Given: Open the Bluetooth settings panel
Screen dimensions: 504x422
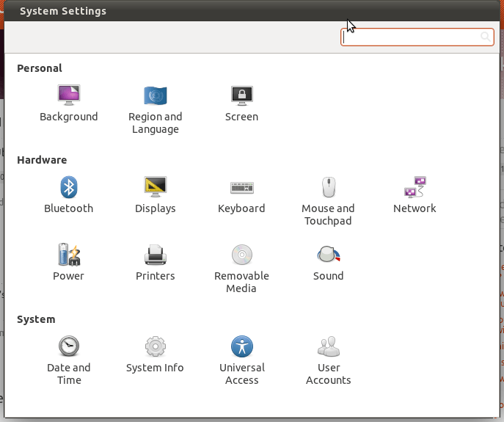Looking at the screenshot, I should (x=68, y=195).
